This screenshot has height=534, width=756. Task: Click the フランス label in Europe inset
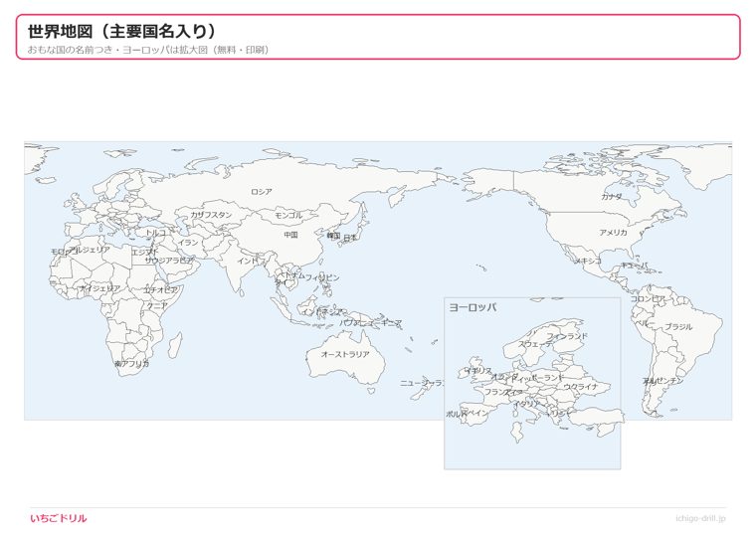[x=498, y=392]
